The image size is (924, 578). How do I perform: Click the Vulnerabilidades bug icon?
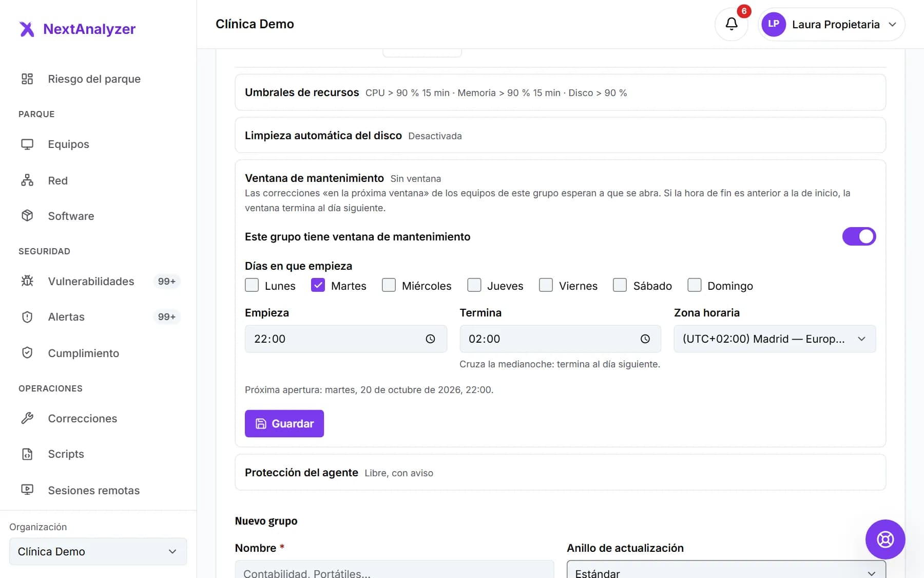tap(27, 281)
